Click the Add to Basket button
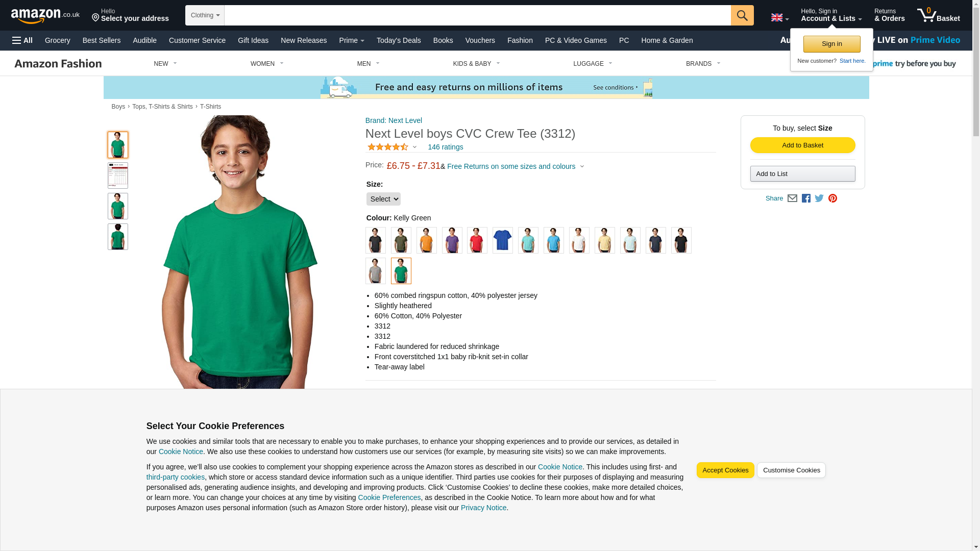This screenshot has height=551, width=980. click(x=802, y=145)
